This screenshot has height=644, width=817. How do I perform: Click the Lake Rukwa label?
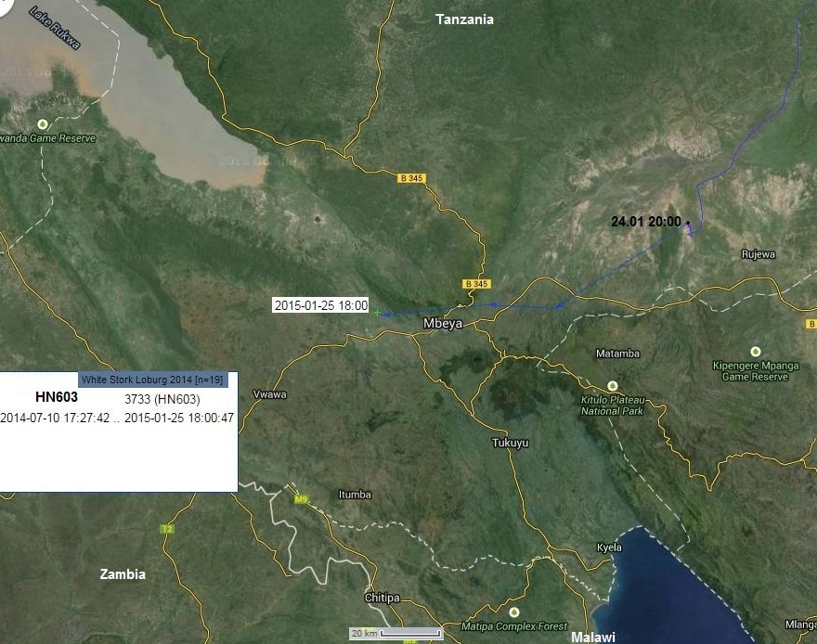click(55, 28)
